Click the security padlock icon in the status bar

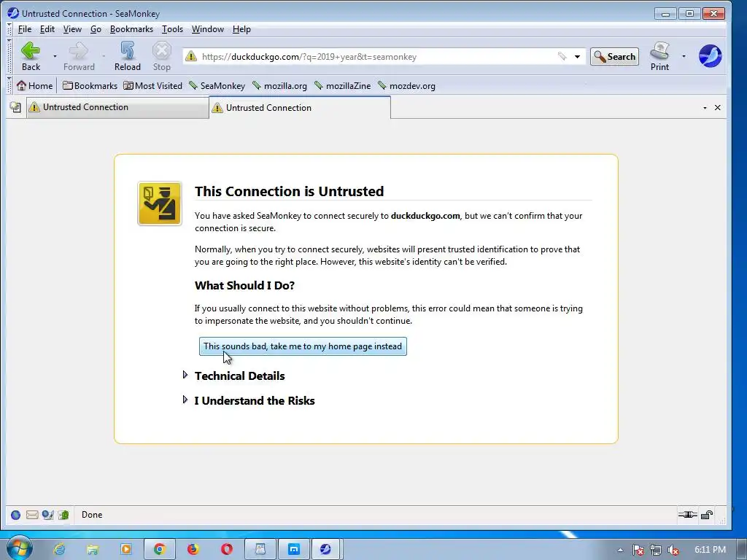point(707,514)
